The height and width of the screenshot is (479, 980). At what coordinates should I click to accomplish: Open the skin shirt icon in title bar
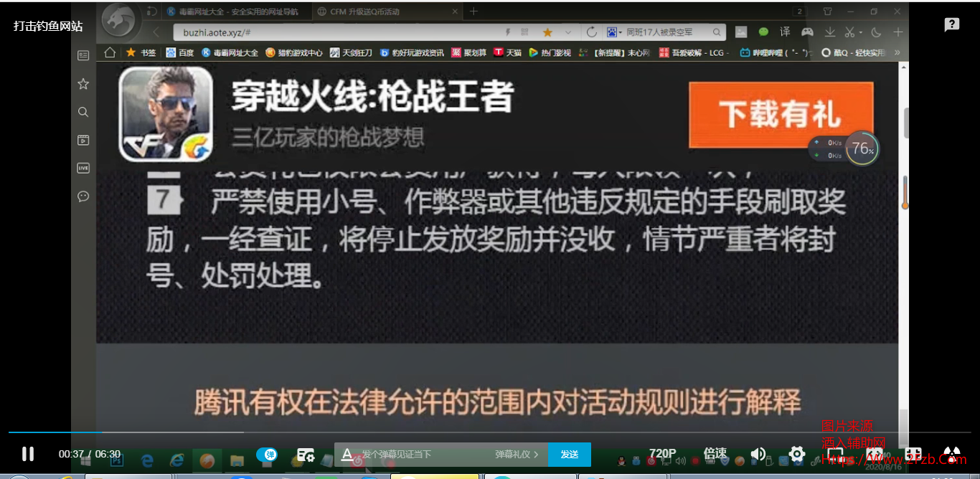click(827, 11)
